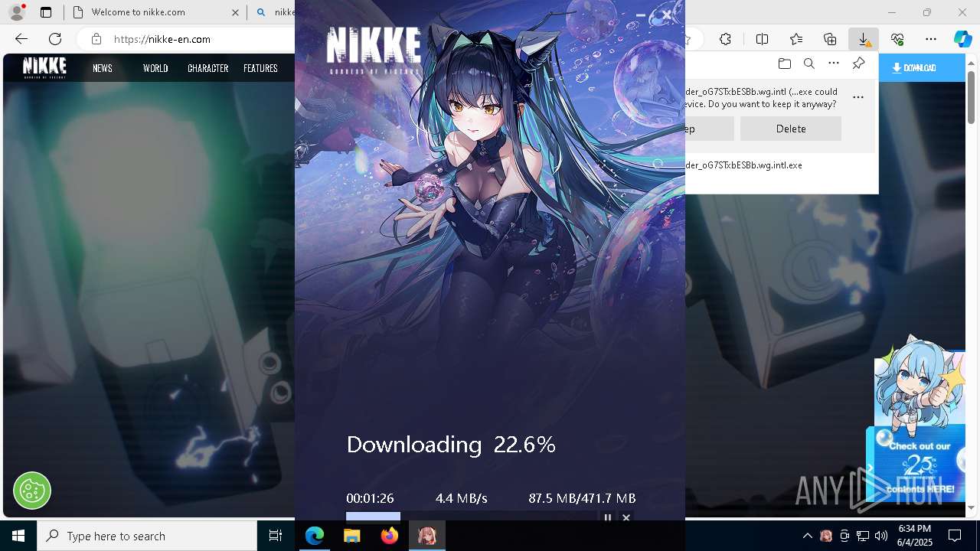The width and height of the screenshot is (980, 551).
Task: Delete the flagged exe download
Action: pos(791,129)
